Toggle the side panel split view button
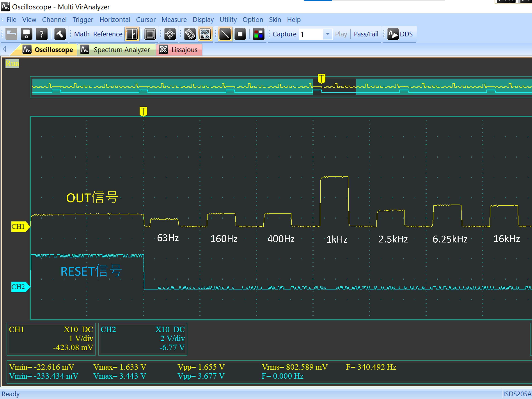The height and width of the screenshot is (399, 532). (132, 34)
